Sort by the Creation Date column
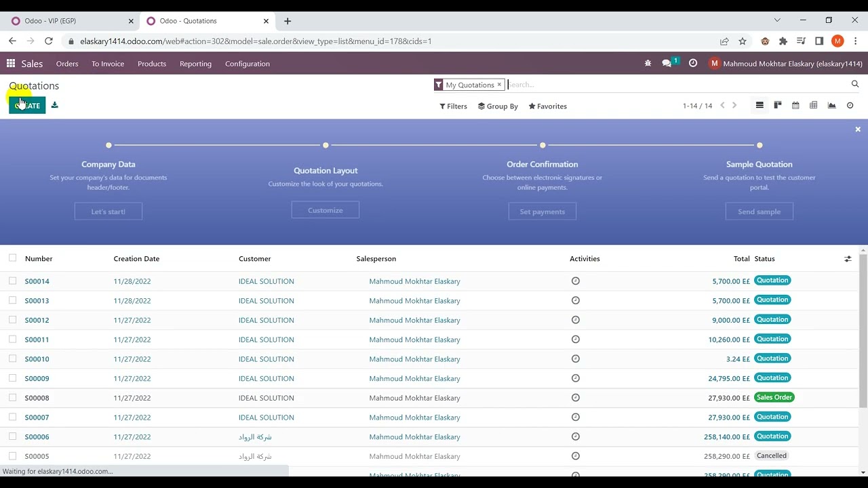868x488 pixels. (137, 259)
